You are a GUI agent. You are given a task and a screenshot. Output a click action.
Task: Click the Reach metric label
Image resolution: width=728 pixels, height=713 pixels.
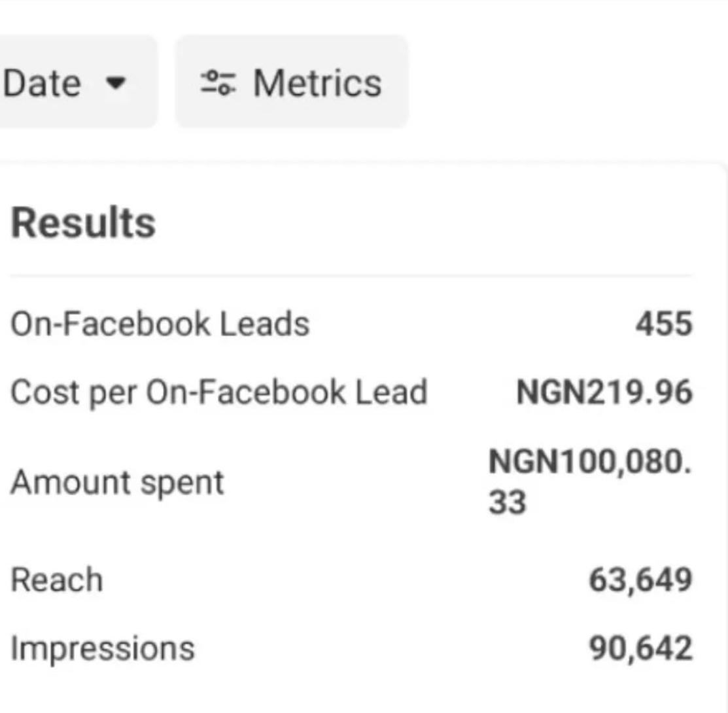[x=57, y=580]
